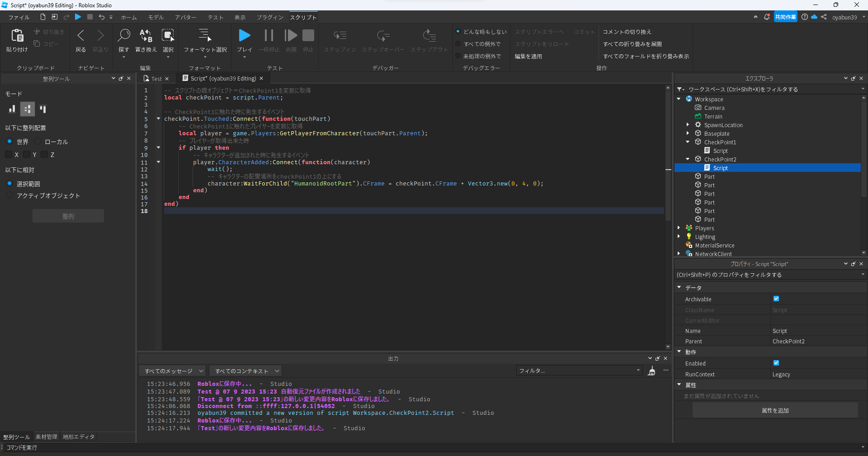
Task: Check the Z axis checkbox
Action: 44,154
